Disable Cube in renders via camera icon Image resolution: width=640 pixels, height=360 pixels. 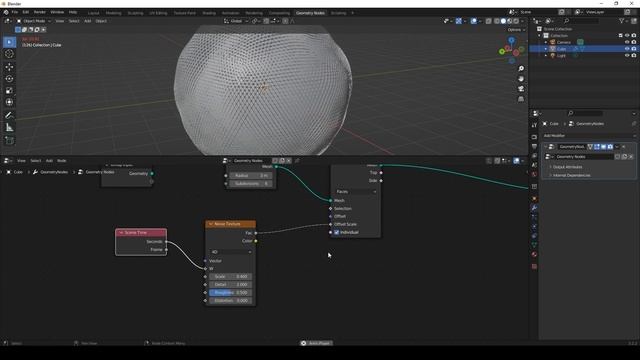[633, 49]
